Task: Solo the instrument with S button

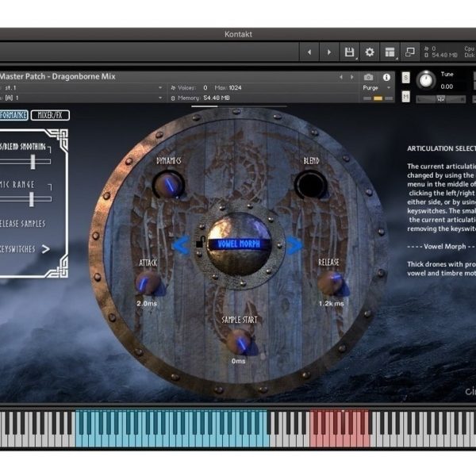Action: point(406,78)
